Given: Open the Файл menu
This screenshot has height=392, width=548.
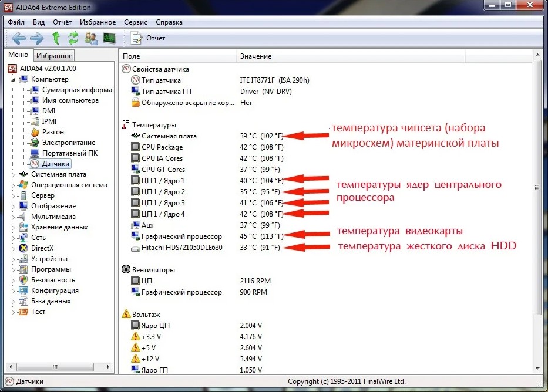Looking at the screenshot, I should (x=16, y=22).
